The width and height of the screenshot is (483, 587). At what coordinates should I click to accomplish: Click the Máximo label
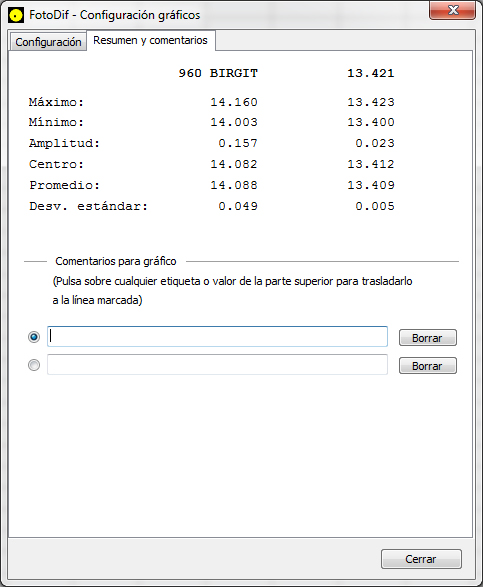(57, 102)
